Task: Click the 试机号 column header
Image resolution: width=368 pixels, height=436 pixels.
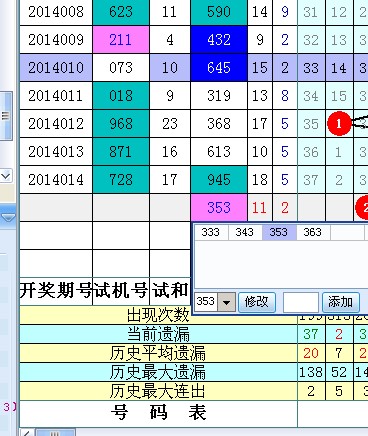Action: click(121, 291)
